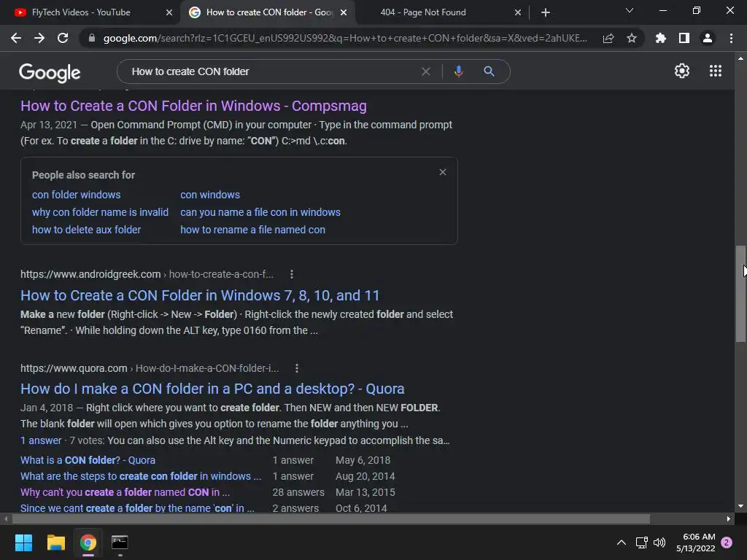Viewport: 747px width, 560px height.
Task: Click the scroll up arrow
Action: click(x=740, y=58)
